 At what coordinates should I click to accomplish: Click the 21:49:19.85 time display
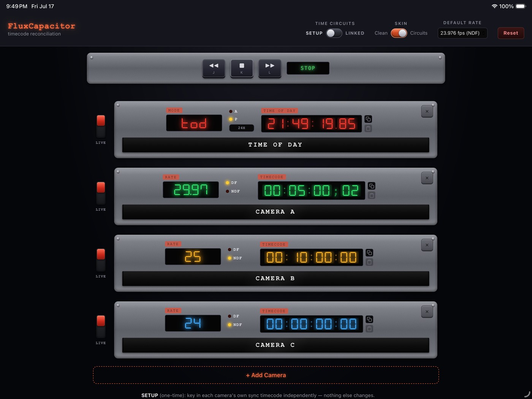click(312, 123)
